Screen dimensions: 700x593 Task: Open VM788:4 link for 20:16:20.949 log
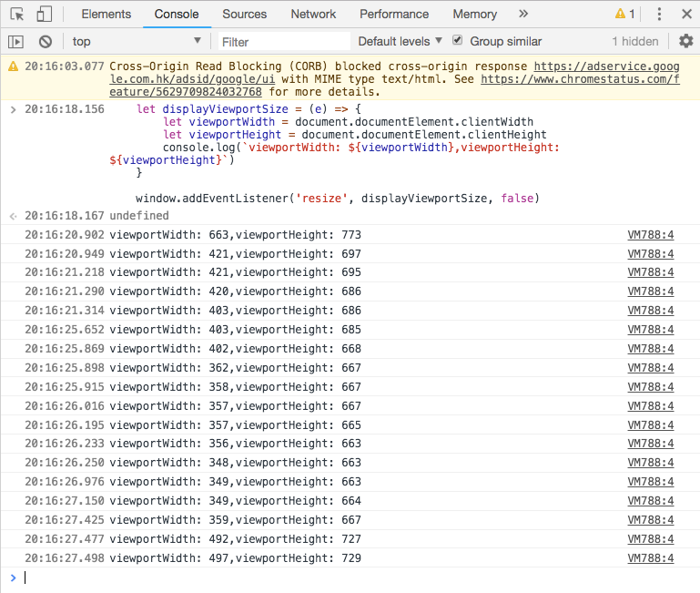651,254
